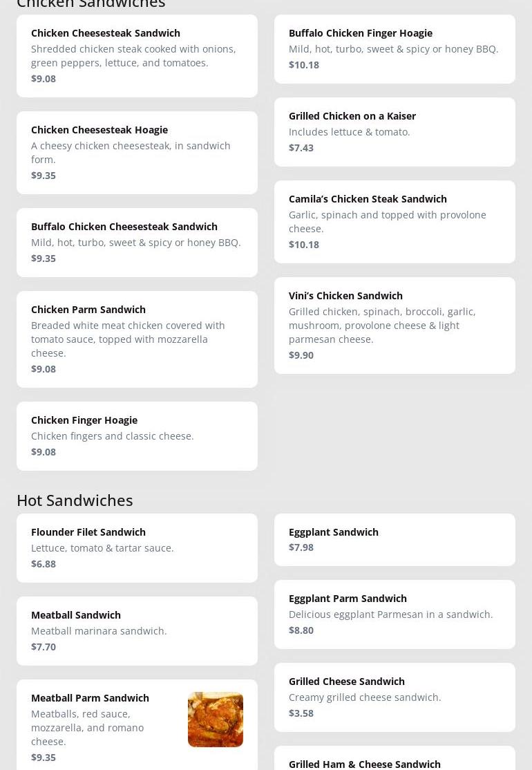Open Camila's Chicken Steak Sandwich
Image resolution: width=532 pixels, height=770 pixels.
pos(394,221)
